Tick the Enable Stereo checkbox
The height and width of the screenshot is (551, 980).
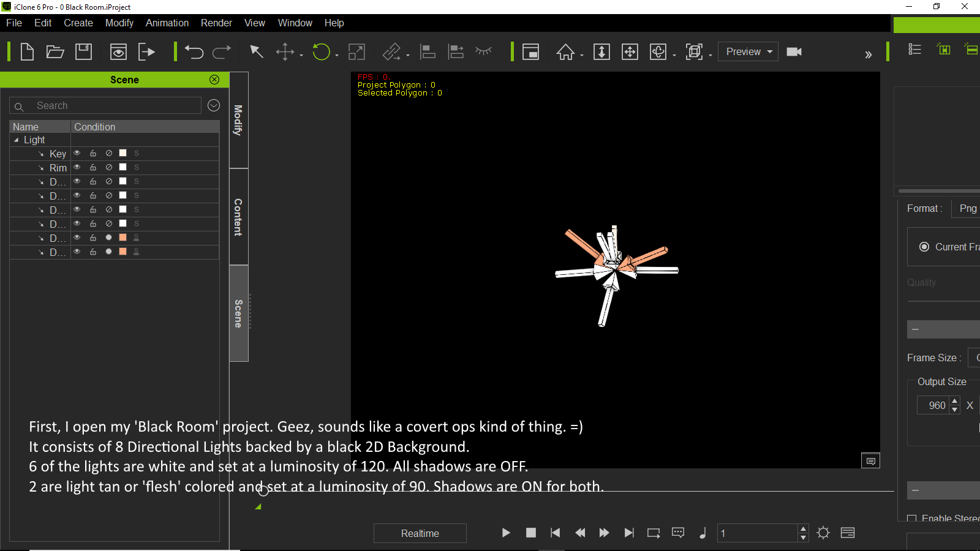[x=911, y=519]
